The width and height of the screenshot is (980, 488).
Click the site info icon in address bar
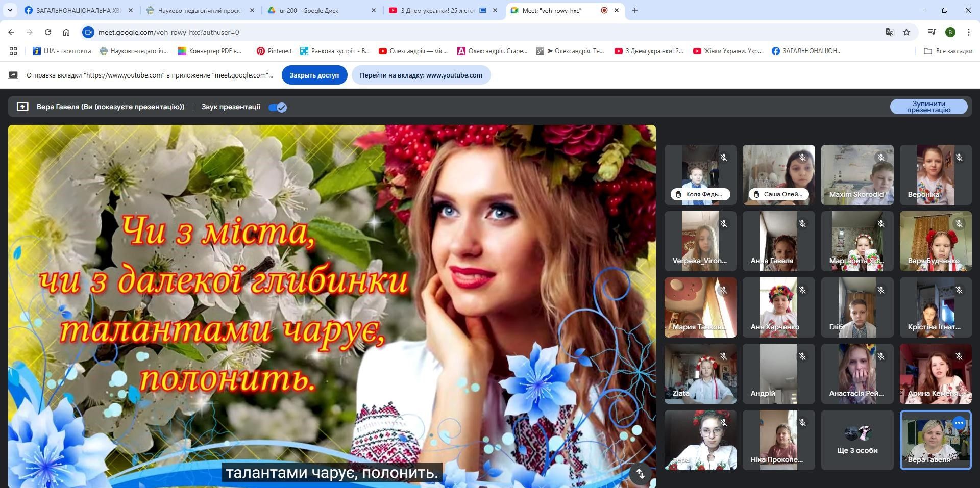pyautogui.click(x=88, y=32)
